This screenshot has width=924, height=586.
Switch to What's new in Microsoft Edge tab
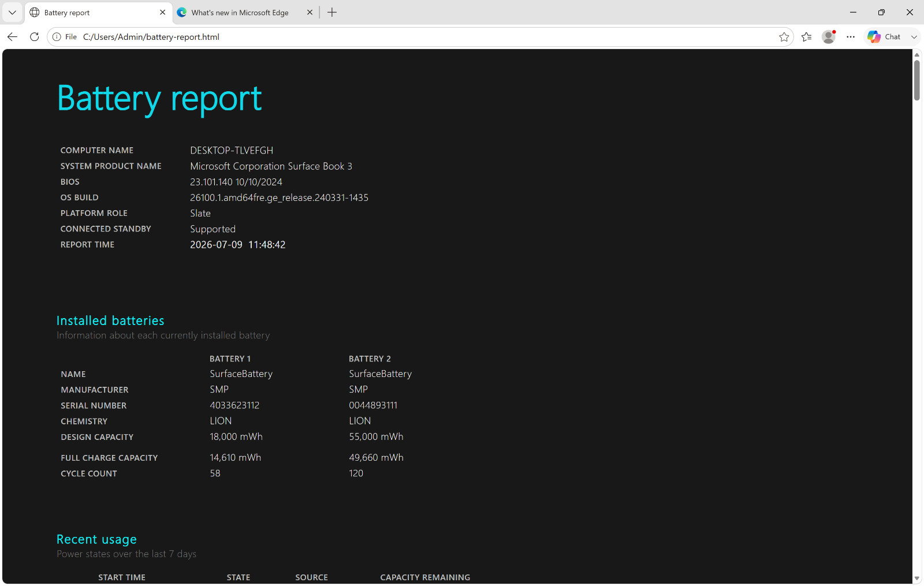tap(240, 13)
